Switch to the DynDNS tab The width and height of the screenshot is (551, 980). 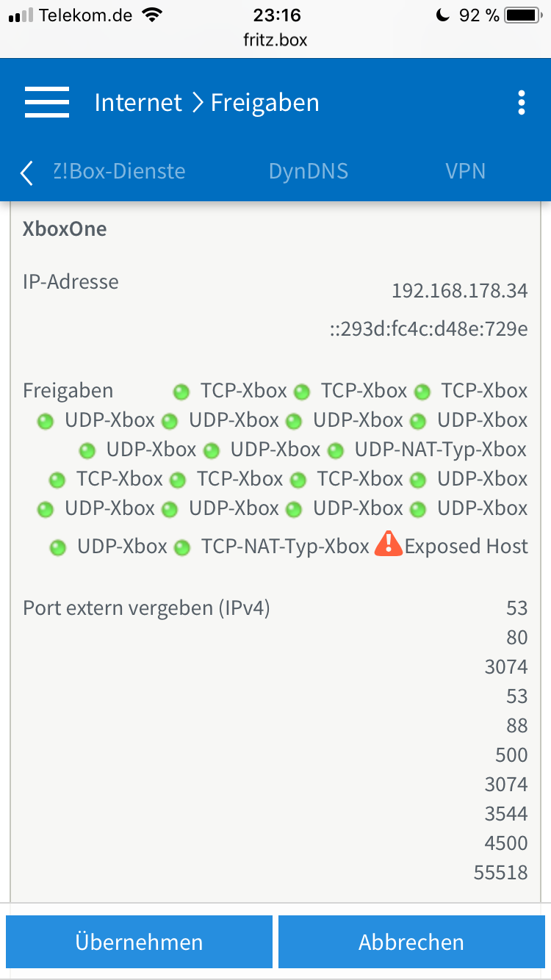coord(309,171)
